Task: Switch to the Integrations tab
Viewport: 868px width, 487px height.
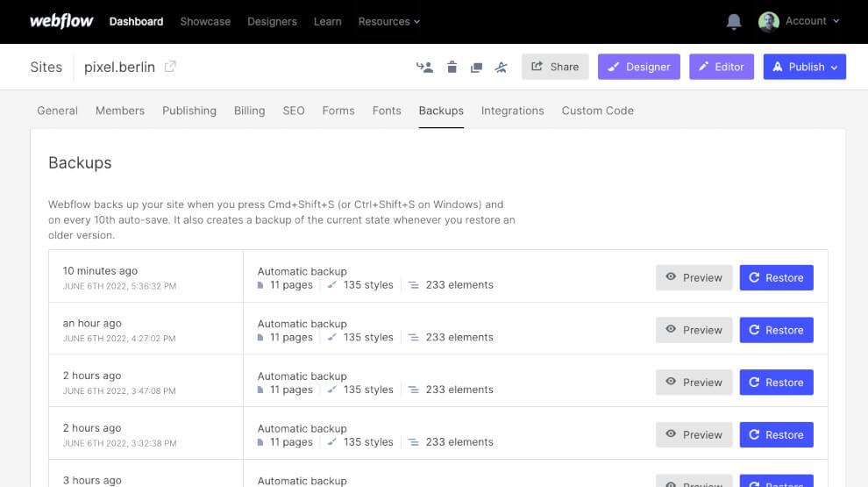Action: (513, 111)
